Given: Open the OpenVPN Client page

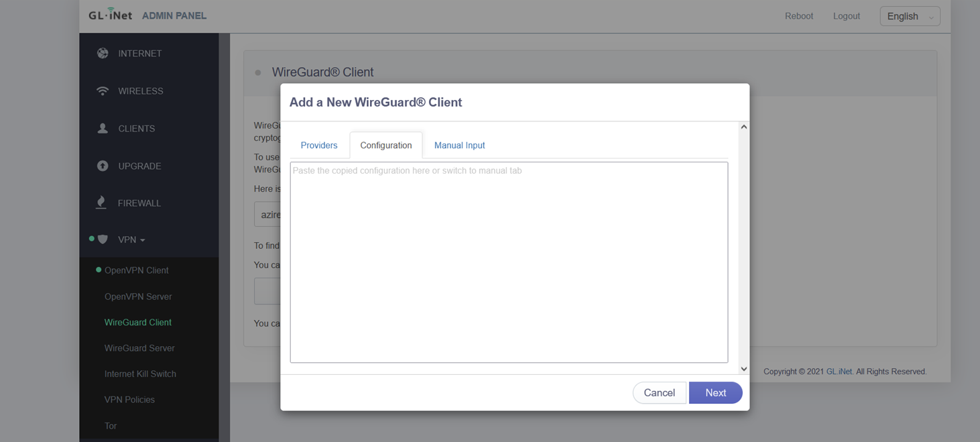Looking at the screenshot, I should click(136, 270).
